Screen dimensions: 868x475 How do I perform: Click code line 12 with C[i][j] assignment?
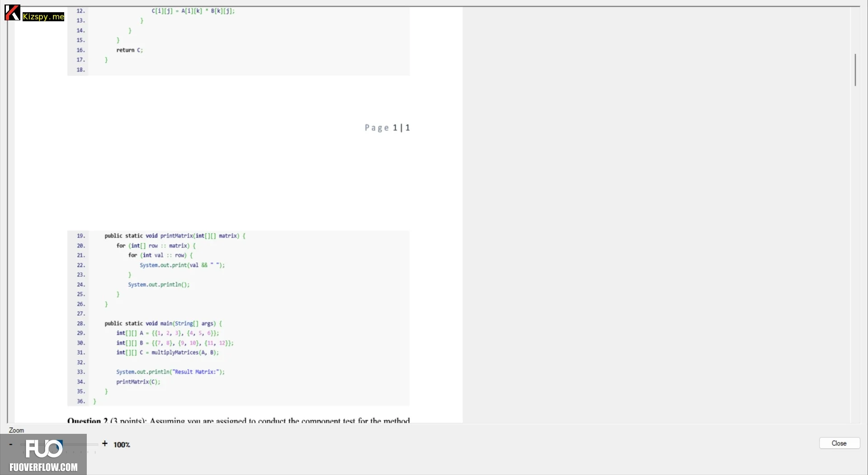point(193,11)
